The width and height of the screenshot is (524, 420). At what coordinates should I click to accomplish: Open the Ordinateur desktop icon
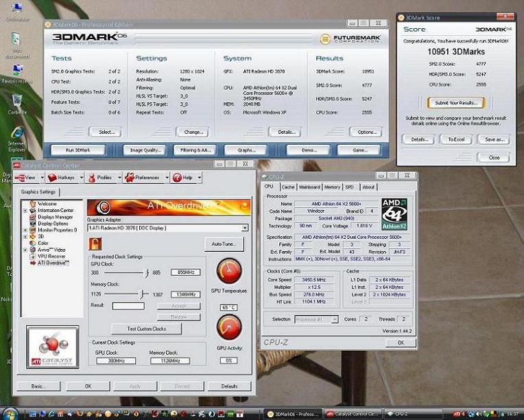pos(17,12)
